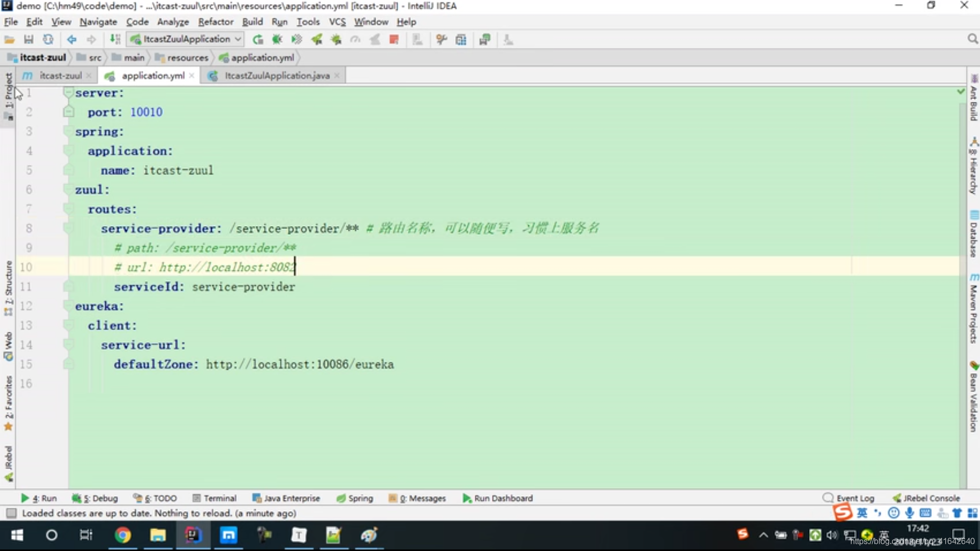
Task: Click the JRebel debug icon
Action: [x=336, y=39]
